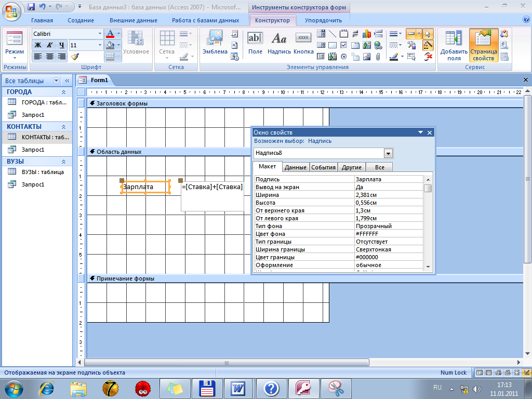Image resolution: width=532 pixels, height=399 pixels.
Task: Align text right
Action: coord(61,56)
